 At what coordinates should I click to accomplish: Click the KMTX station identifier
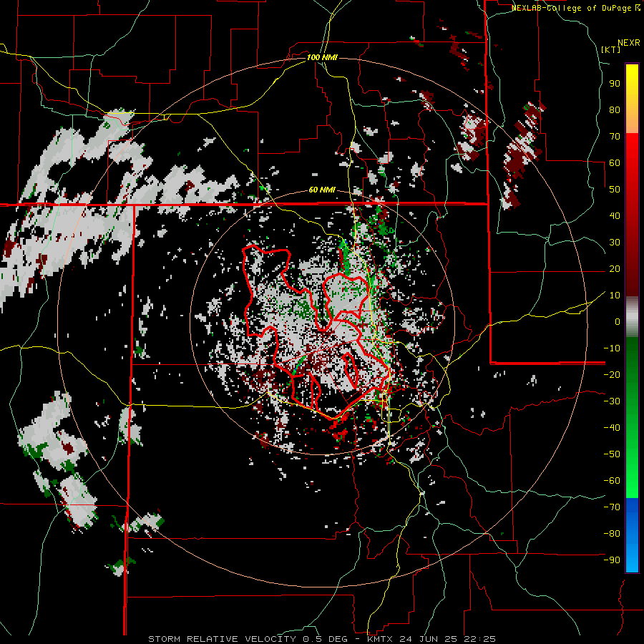(381, 639)
